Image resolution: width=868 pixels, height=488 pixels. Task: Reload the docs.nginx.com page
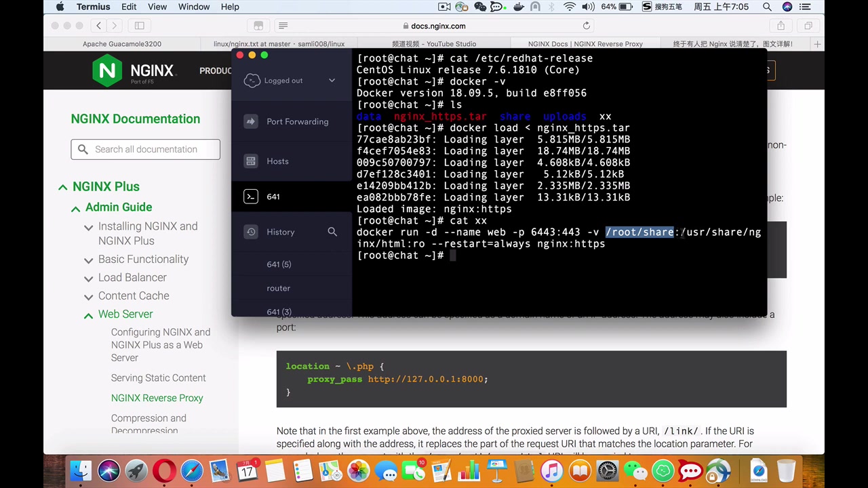coord(587,26)
